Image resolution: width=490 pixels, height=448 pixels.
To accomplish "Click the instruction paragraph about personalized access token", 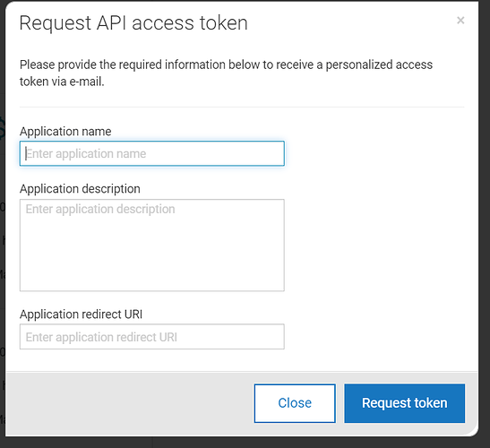I will 226,73.
